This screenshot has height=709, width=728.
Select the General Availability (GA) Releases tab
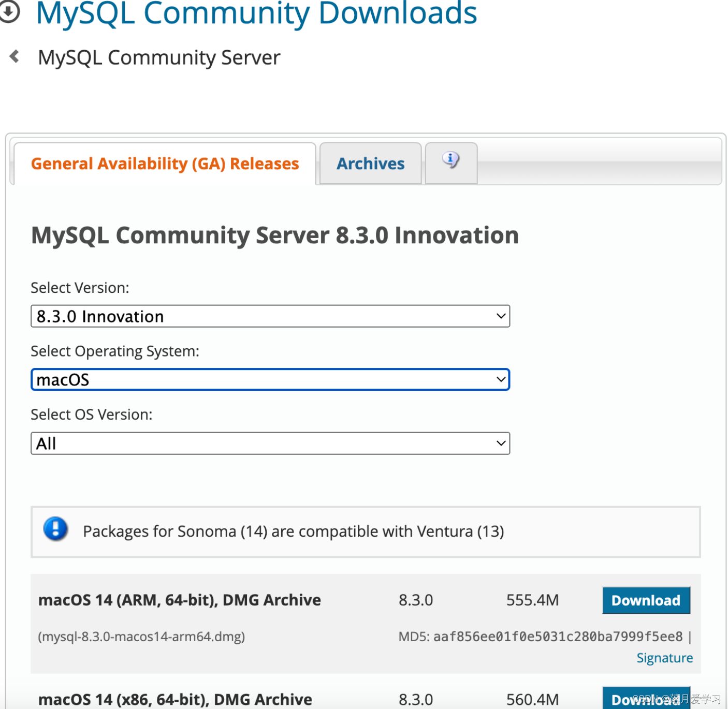click(x=165, y=163)
